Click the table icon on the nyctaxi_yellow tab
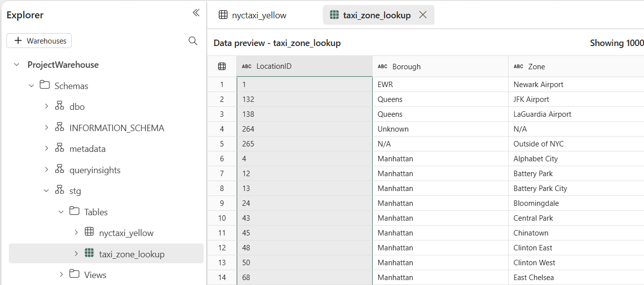The width and height of the screenshot is (644, 285). coord(223,15)
